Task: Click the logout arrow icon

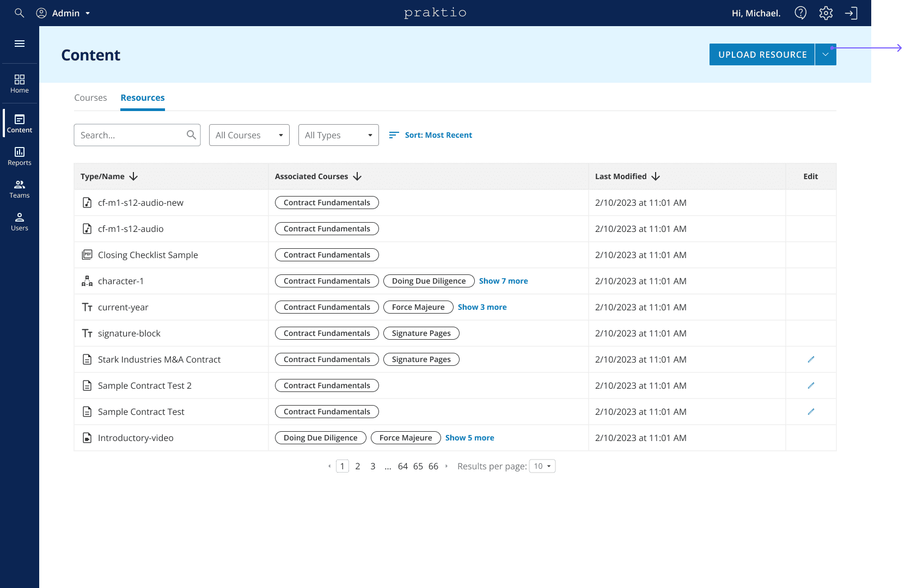Action: 851,13
